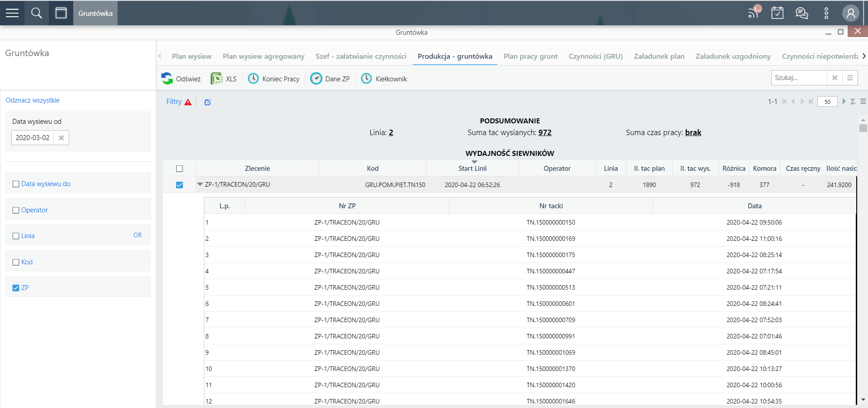The height and width of the screenshot is (408, 868).
Task: Select tray row TN.150000000150
Action: [530, 222]
